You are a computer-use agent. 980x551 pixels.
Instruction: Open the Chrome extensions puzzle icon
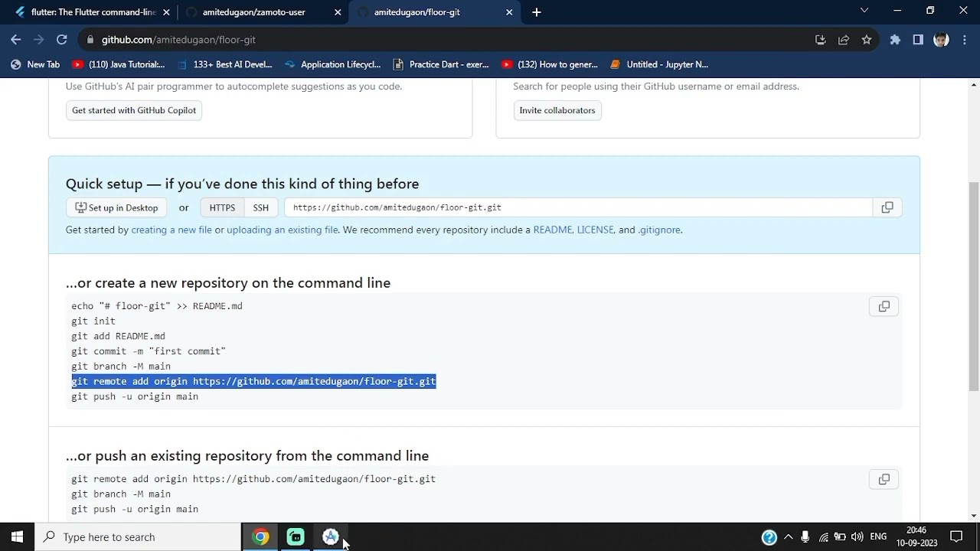pyautogui.click(x=895, y=40)
